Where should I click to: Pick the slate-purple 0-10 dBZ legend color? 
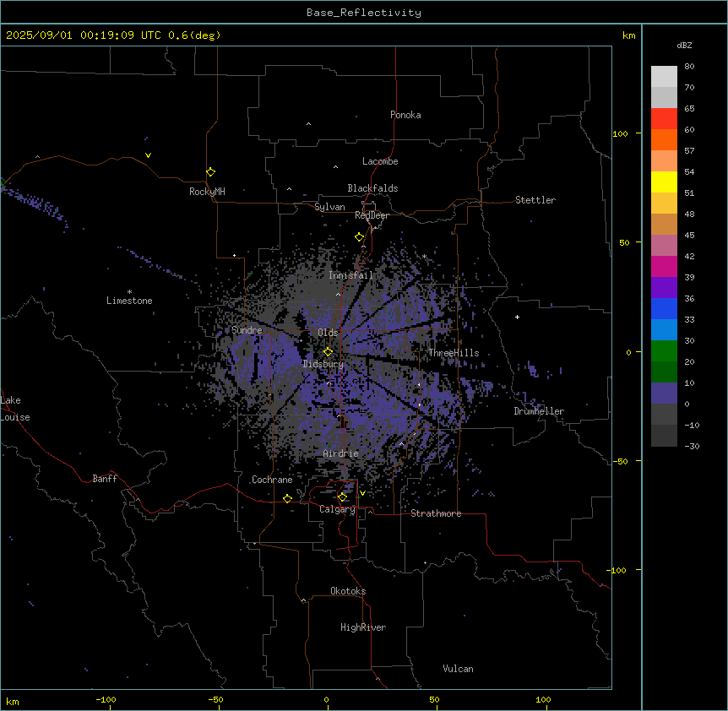[664, 393]
